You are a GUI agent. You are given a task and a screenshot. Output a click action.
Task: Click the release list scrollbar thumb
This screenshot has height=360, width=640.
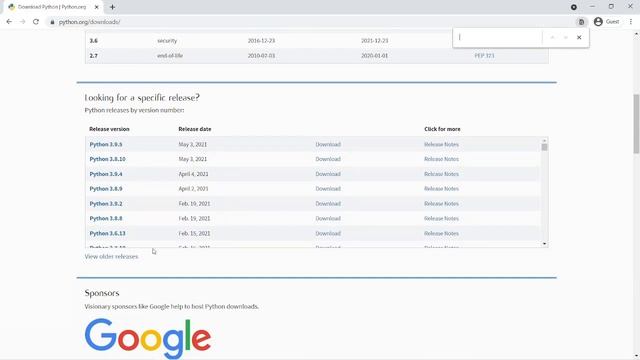[544, 147]
